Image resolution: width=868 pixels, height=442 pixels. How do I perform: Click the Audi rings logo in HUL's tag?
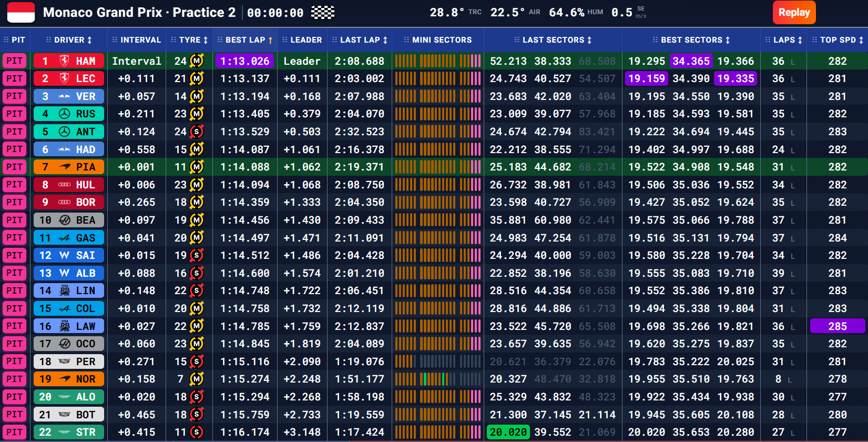[x=64, y=185]
